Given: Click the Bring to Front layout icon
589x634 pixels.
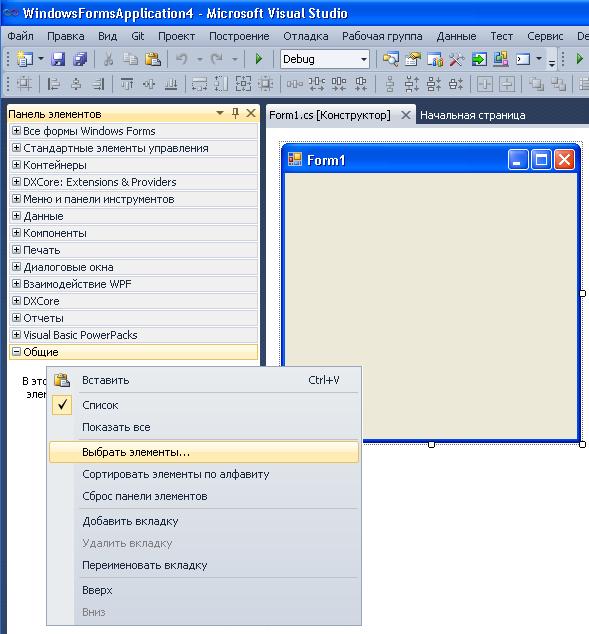Looking at the screenshot, I should [536, 84].
